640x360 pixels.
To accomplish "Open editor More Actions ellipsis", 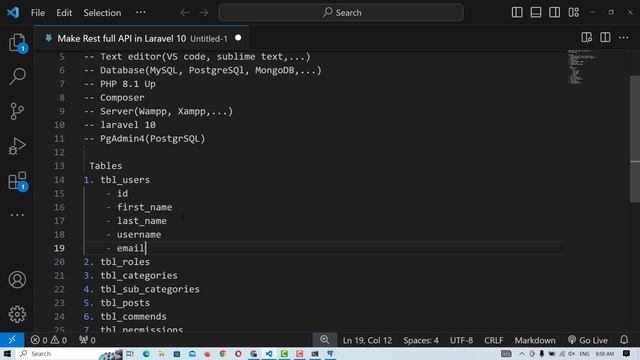I will 624,38.
